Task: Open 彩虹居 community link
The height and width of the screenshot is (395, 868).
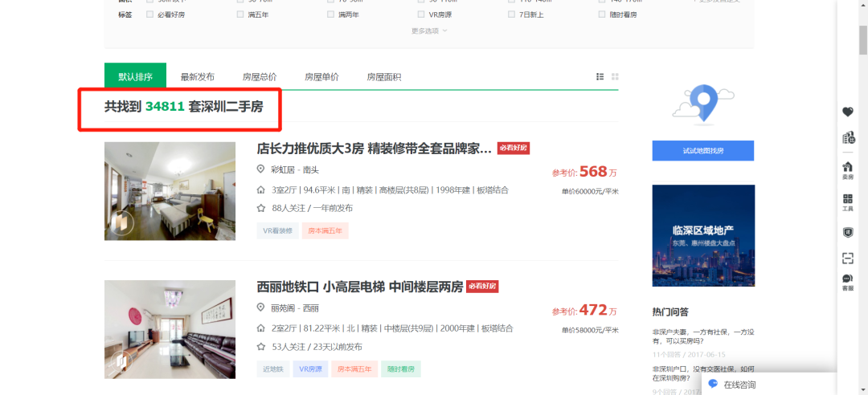Action: pos(282,170)
